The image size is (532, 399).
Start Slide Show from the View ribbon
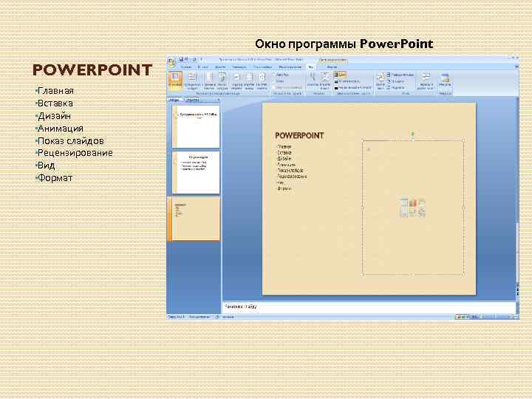222,81
